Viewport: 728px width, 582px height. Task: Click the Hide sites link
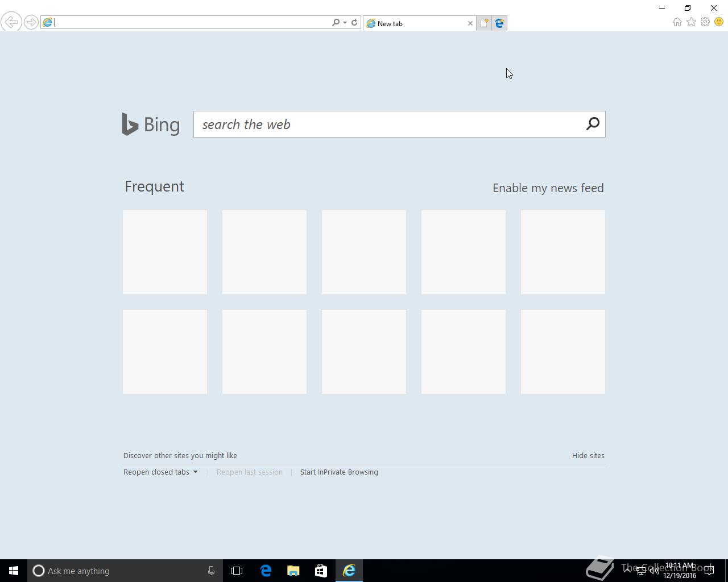(588, 455)
